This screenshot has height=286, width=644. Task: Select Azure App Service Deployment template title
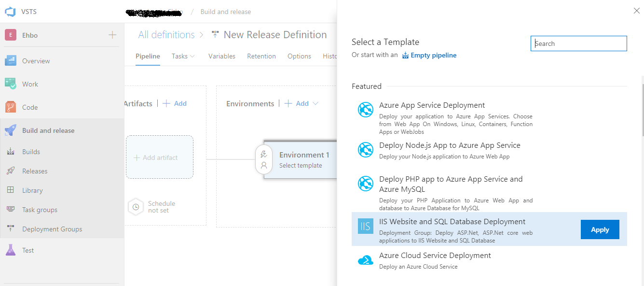coord(432,105)
